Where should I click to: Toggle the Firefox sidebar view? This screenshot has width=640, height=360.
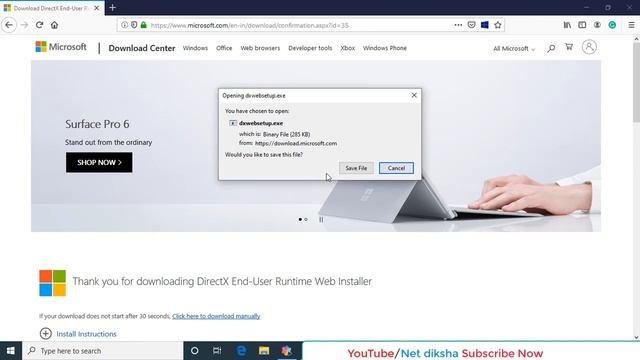(582, 25)
